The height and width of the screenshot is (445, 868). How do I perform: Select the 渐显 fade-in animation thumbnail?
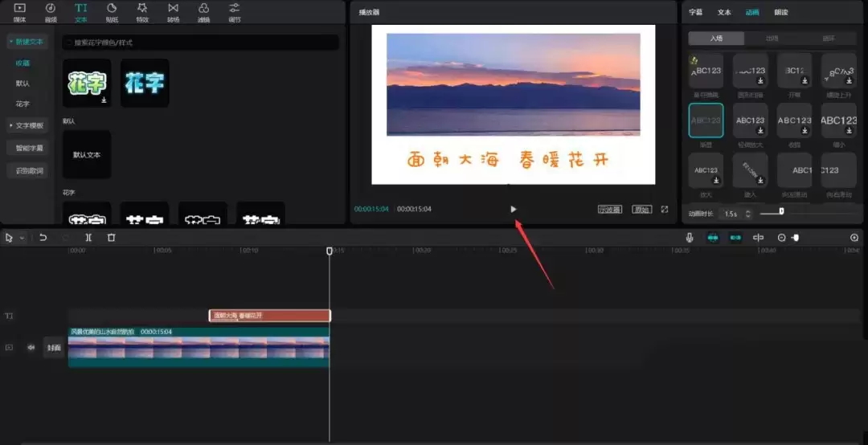(706, 120)
